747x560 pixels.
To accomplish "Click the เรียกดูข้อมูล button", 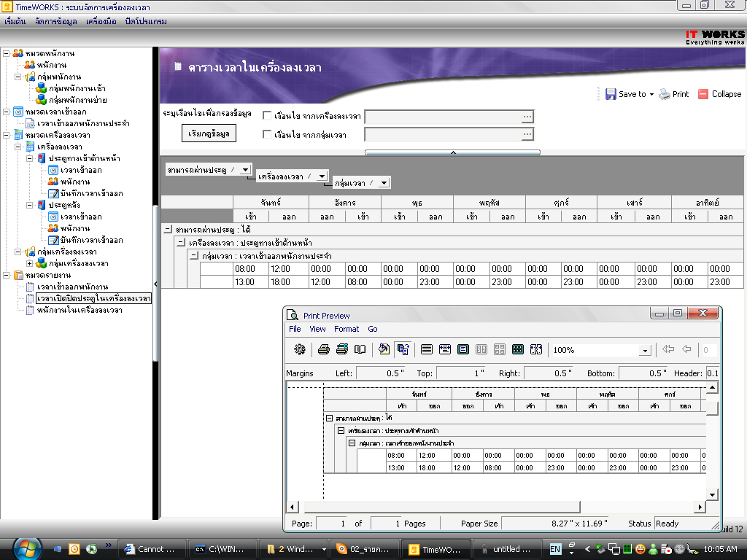I will point(209,134).
